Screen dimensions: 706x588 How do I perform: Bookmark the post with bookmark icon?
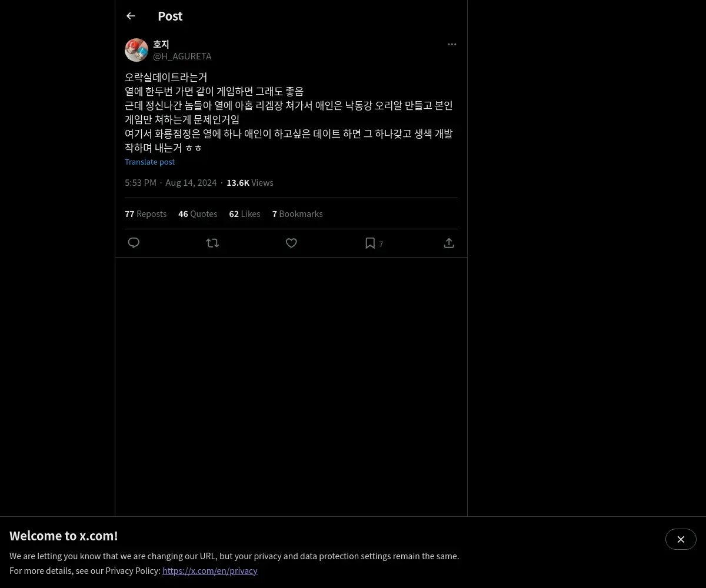coord(370,243)
